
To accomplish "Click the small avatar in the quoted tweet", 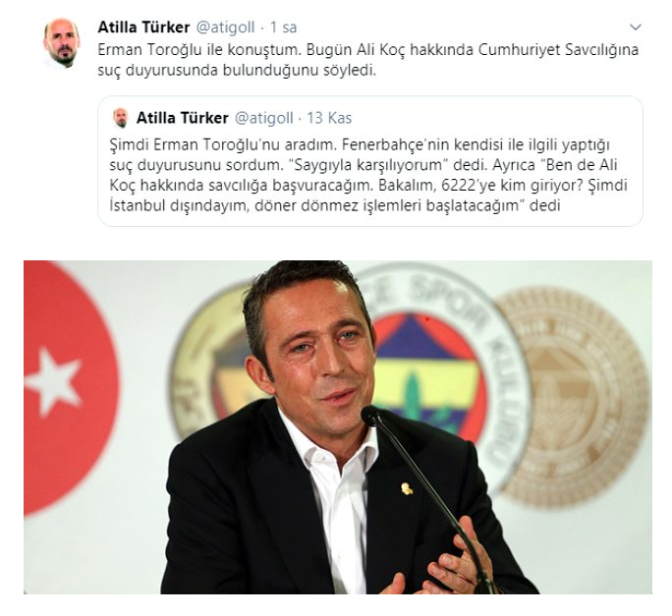I will 121,118.
